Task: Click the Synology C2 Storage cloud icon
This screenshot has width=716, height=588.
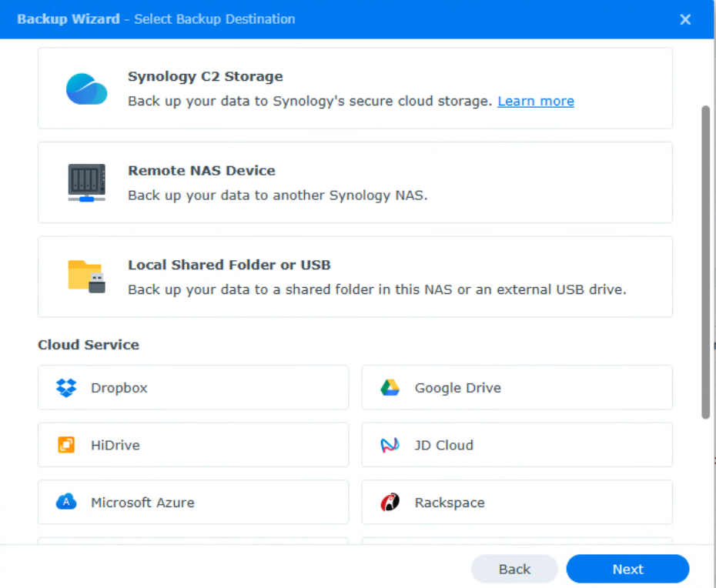Action: pos(87,89)
